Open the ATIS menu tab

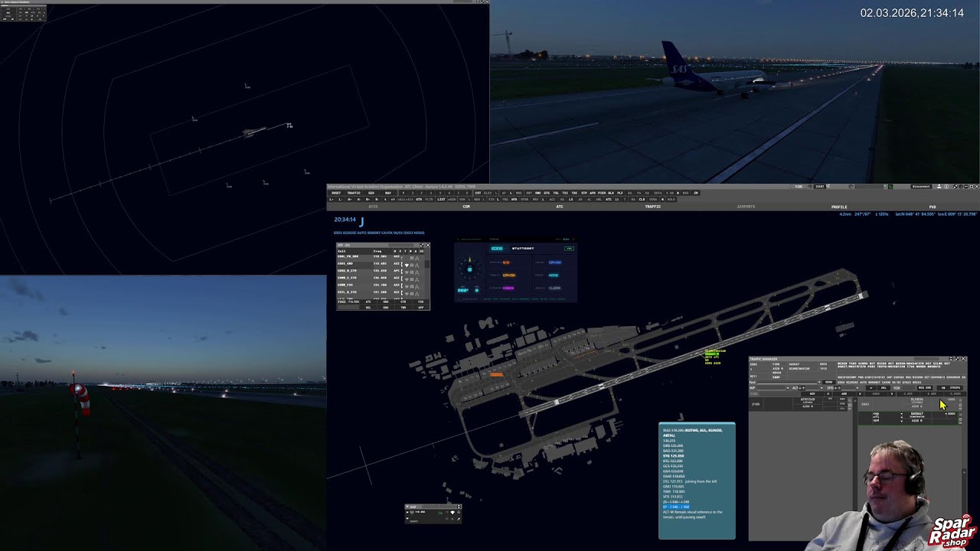(x=373, y=207)
